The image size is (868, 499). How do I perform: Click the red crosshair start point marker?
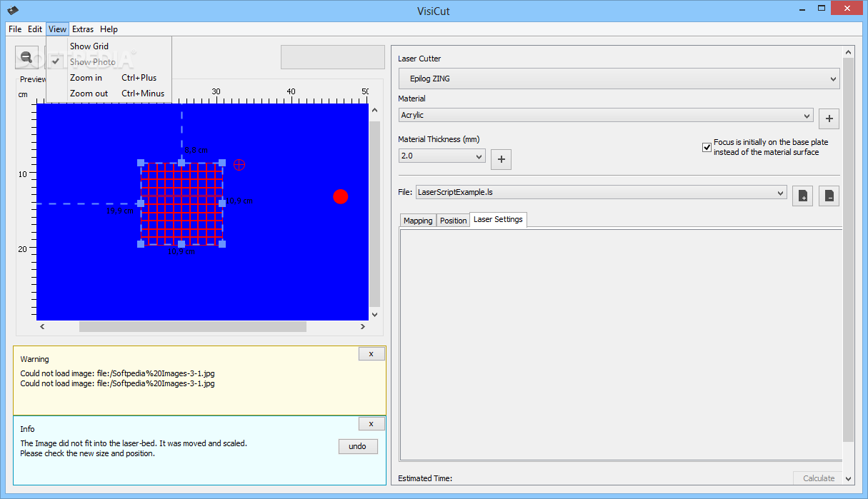pos(239,165)
